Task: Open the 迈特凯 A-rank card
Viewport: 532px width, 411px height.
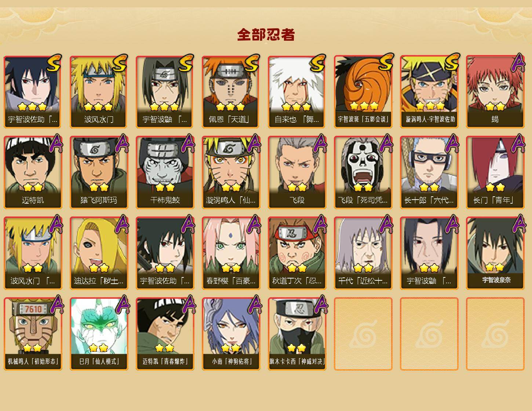Action: [x=33, y=172]
